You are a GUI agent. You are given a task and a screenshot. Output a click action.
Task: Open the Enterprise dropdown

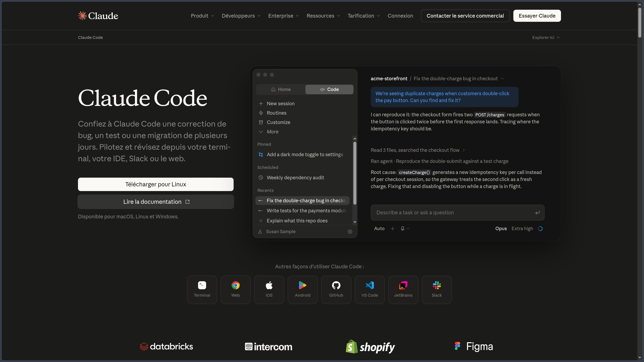283,16
